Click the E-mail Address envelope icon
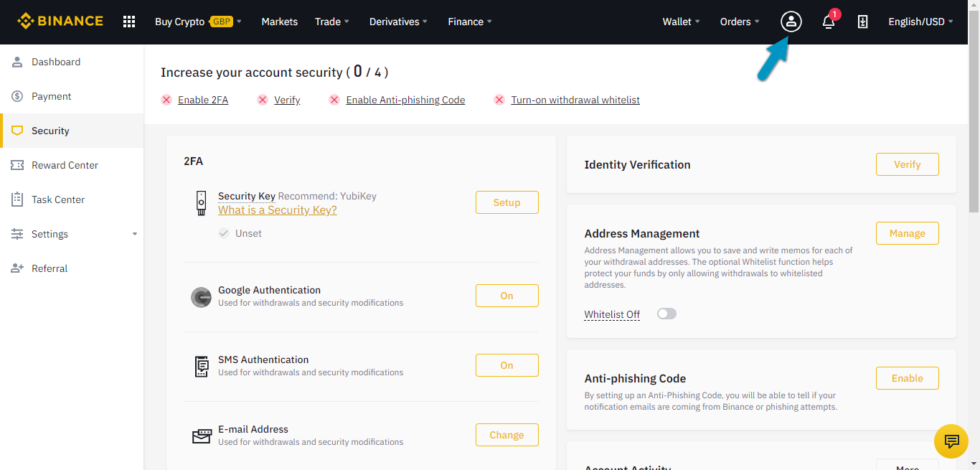 (202, 436)
